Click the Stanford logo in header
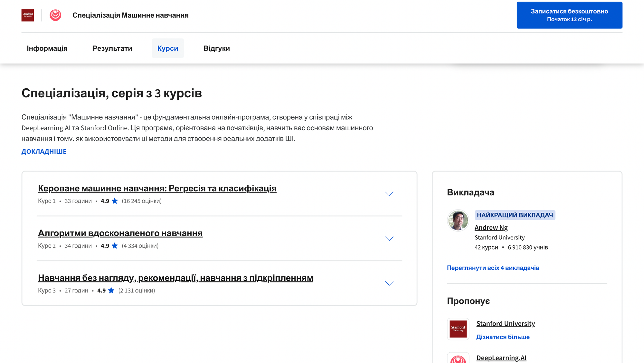The height and width of the screenshot is (363, 644). point(28,15)
